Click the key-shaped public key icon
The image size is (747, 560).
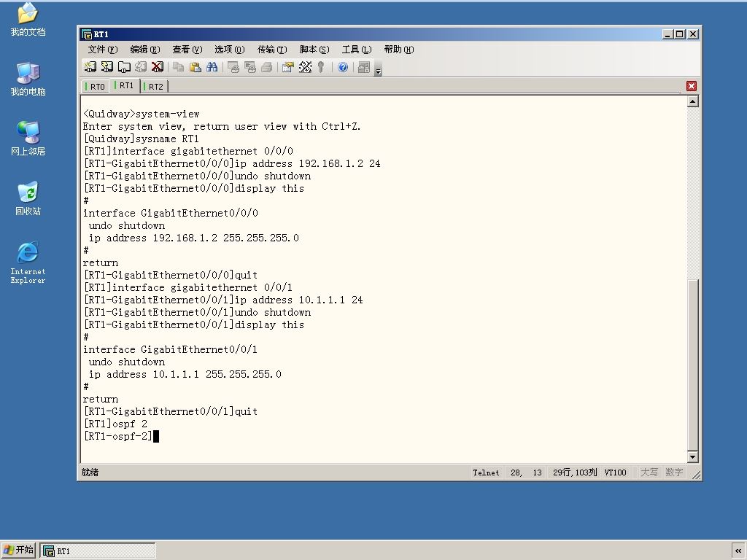click(x=321, y=67)
